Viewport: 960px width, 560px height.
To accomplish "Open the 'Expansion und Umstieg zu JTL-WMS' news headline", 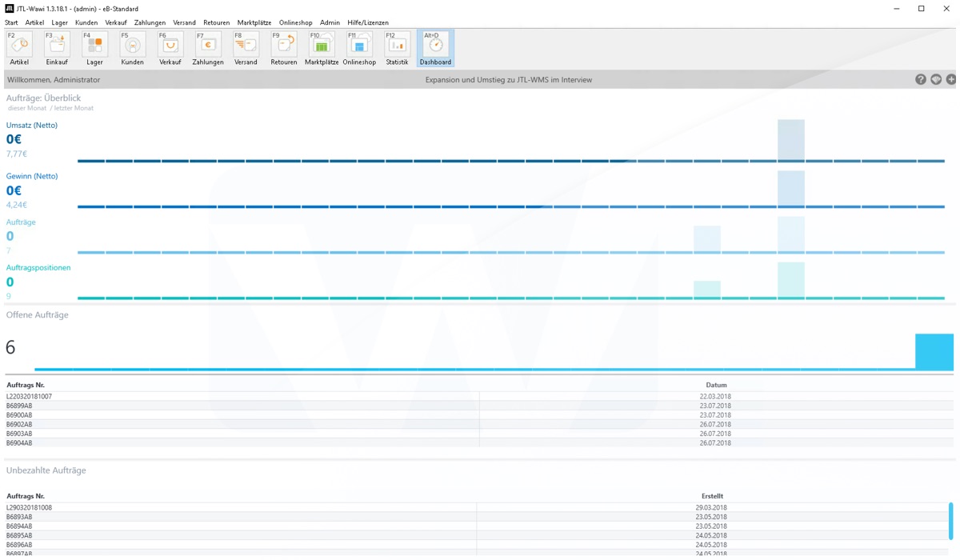I will point(509,80).
